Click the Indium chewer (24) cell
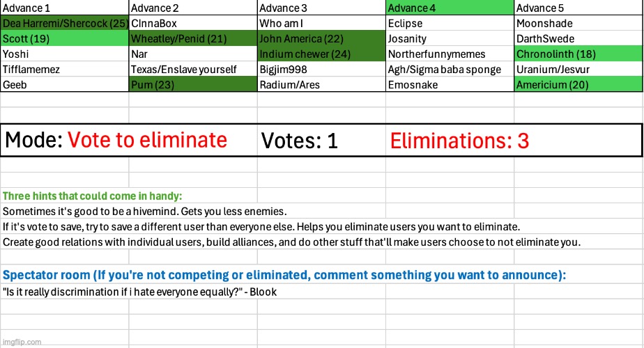Image resolution: width=644 pixels, height=348 pixels. pos(321,54)
